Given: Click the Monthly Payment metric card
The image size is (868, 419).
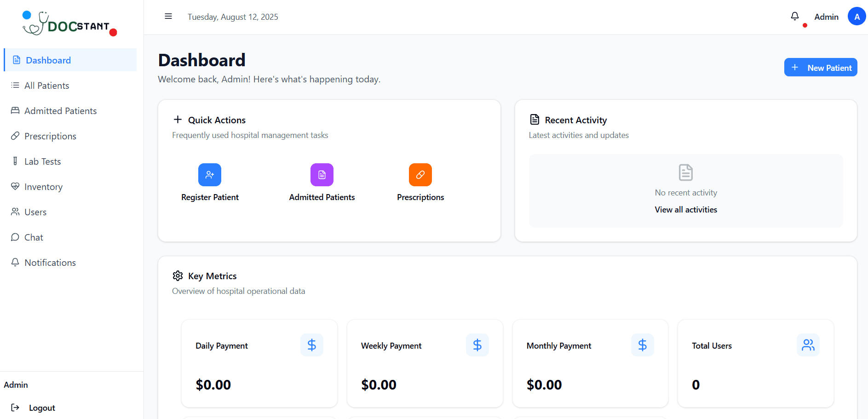Looking at the screenshot, I should [x=590, y=363].
